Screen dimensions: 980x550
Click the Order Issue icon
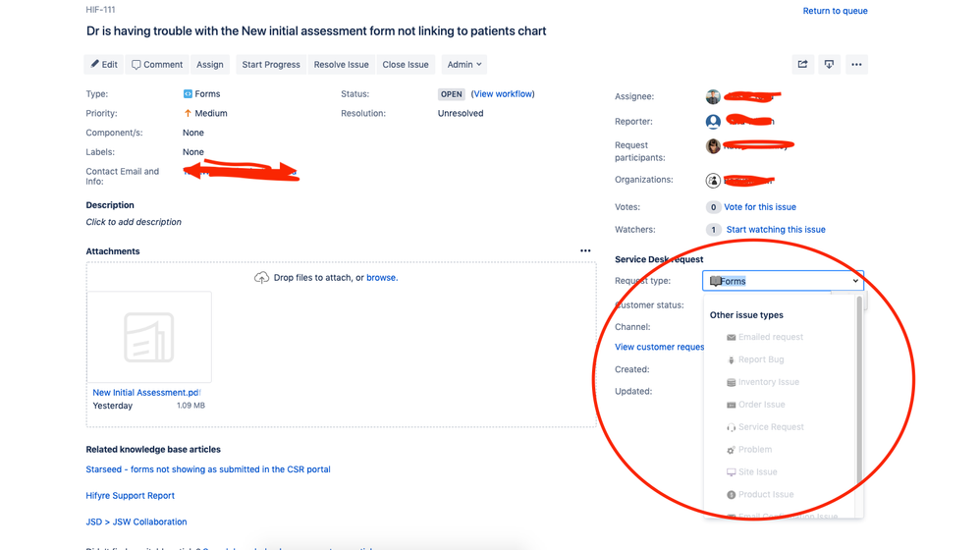(732, 405)
